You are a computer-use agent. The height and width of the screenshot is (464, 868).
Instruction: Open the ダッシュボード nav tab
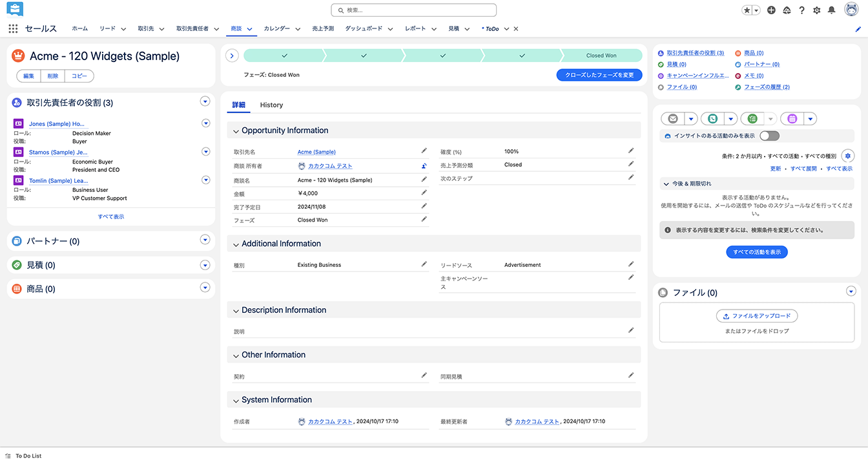pos(364,29)
